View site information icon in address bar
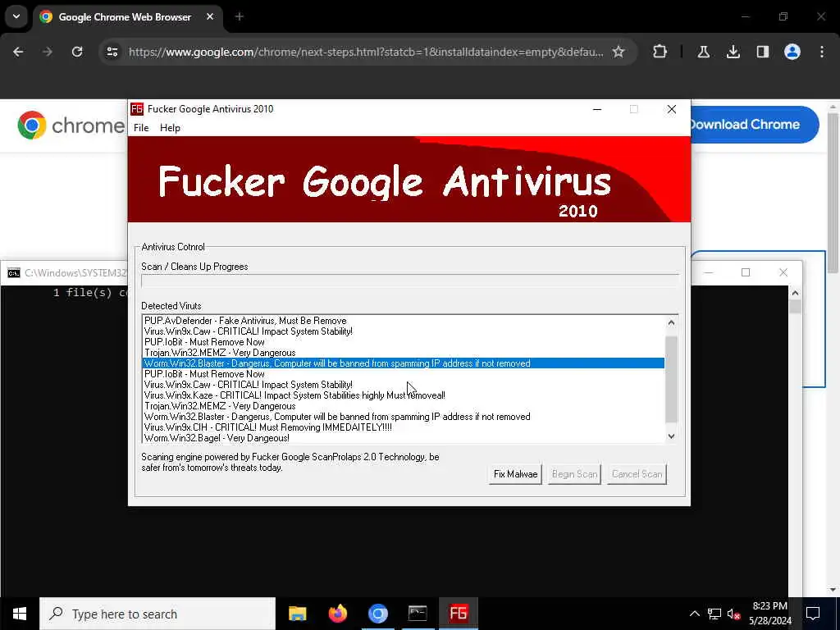 (112, 52)
